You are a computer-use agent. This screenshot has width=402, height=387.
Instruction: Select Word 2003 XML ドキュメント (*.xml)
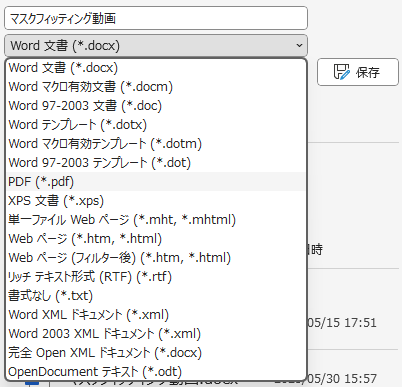(x=156, y=334)
